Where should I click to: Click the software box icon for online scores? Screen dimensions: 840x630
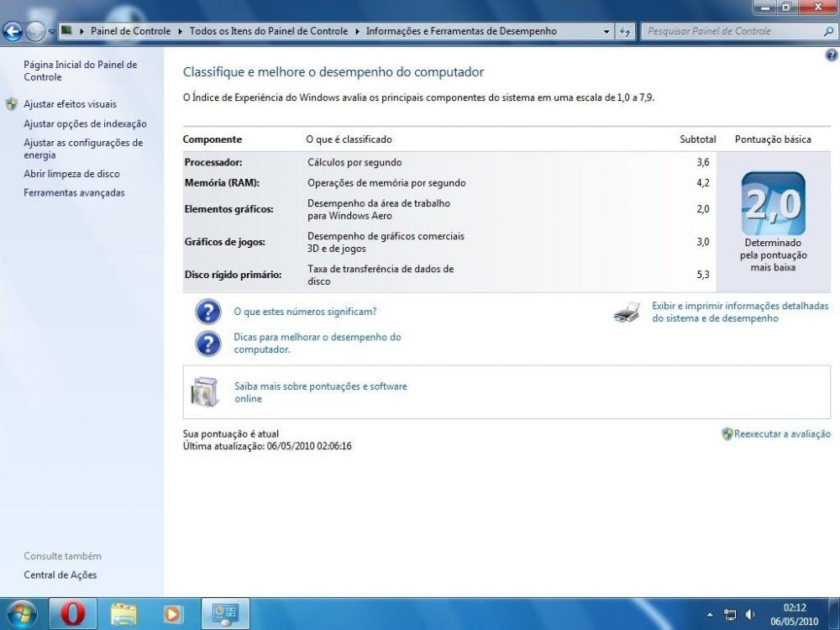[204, 392]
